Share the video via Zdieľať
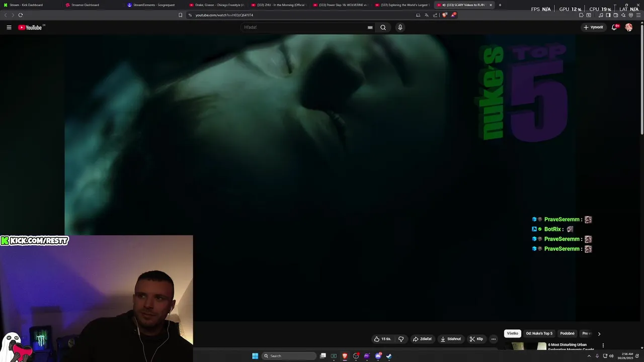Image resolution: width=644 pixels, height=362 pixels. pos(422,339)
